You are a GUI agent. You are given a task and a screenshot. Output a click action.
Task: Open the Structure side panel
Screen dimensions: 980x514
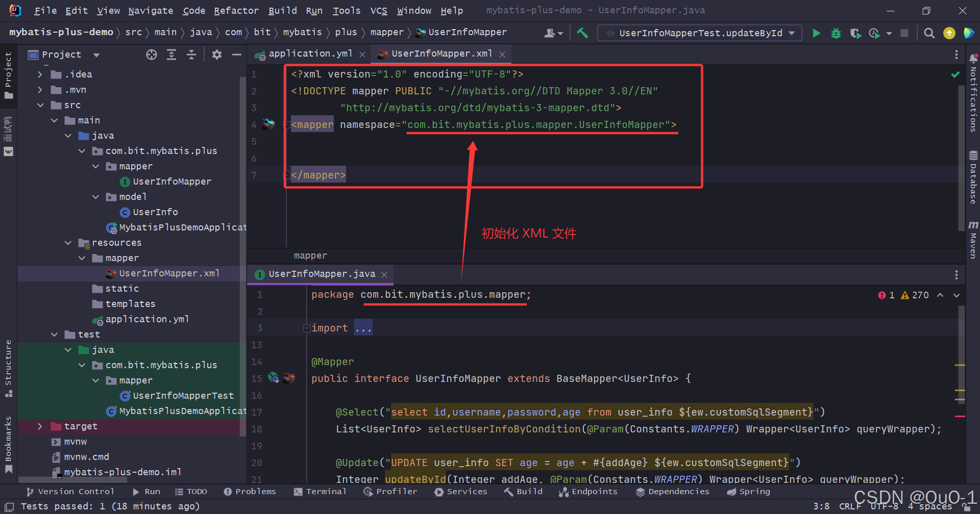point(8,368)
